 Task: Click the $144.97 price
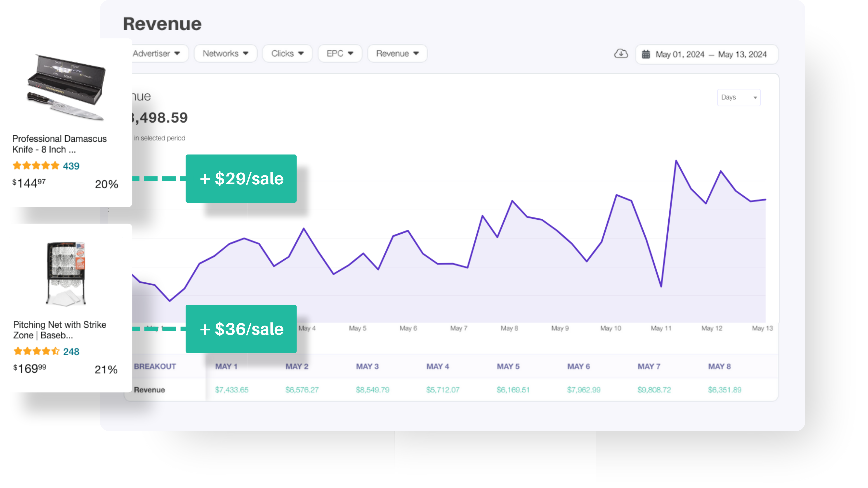tap(29, 183)
